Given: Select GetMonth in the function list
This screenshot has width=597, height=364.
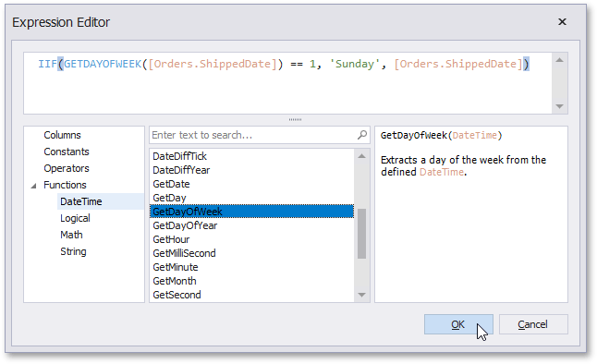Looking at the screenshot, I should click(x=251, y=281).
